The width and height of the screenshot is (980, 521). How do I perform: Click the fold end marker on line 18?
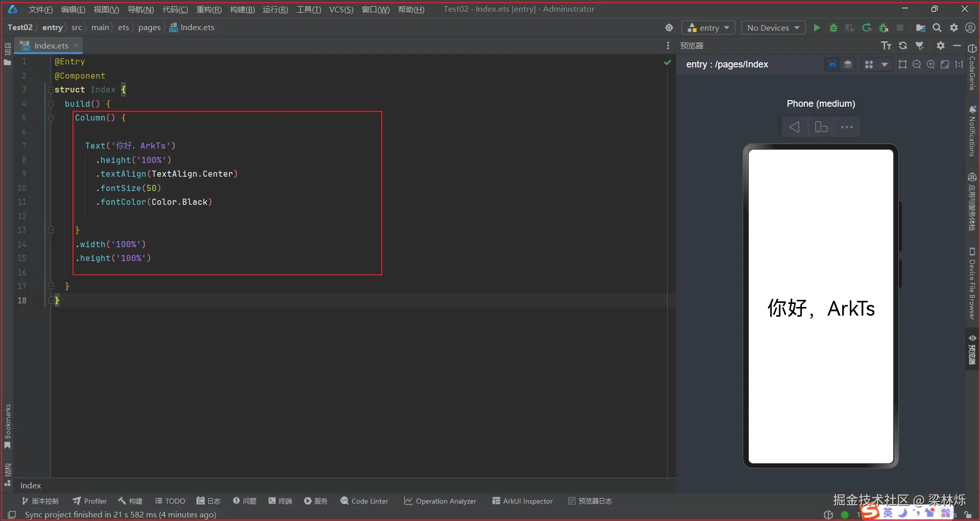click(x=51, y=300)
